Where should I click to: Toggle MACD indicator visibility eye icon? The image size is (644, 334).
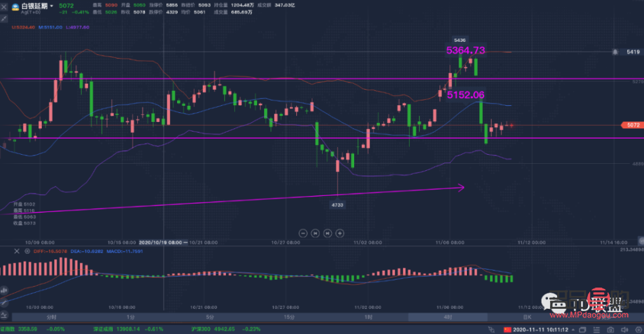click(x=26, y=251)
